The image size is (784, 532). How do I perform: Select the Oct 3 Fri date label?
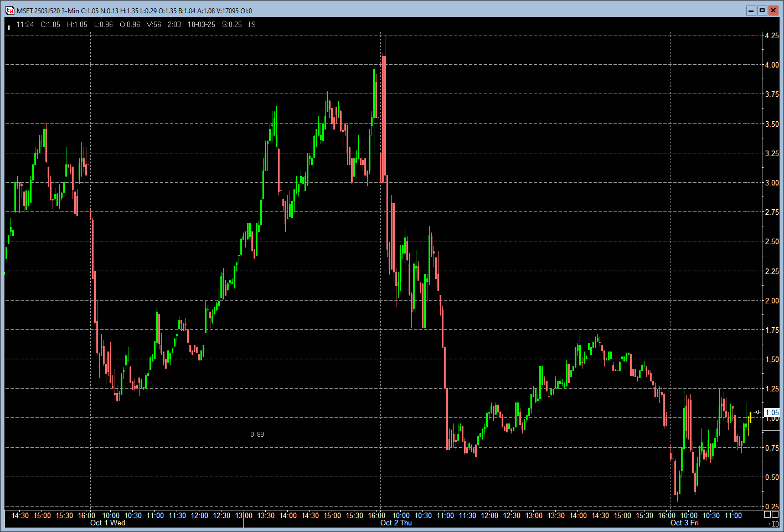tap(684, 523)
